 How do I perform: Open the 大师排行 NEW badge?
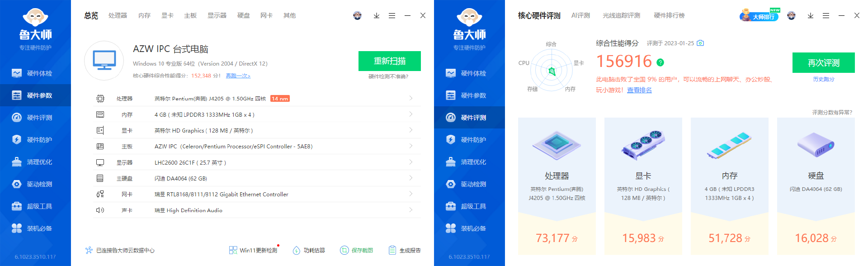tap(759, 15)
